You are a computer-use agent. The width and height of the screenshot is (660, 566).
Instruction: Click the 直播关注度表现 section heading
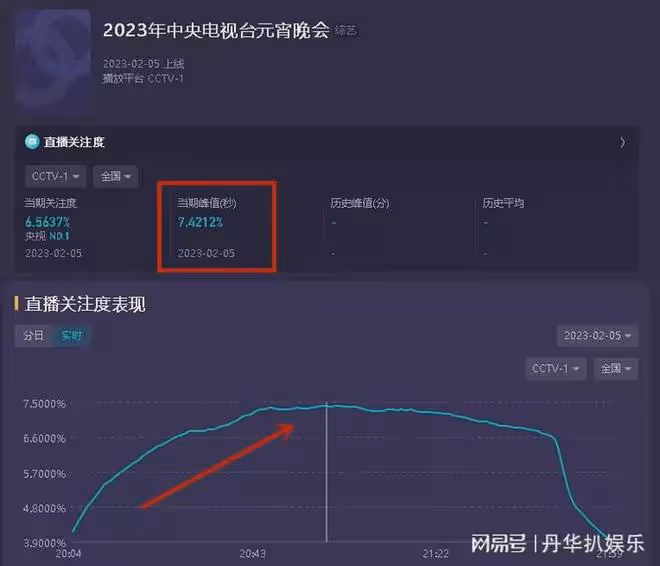[x=85, y=304]
